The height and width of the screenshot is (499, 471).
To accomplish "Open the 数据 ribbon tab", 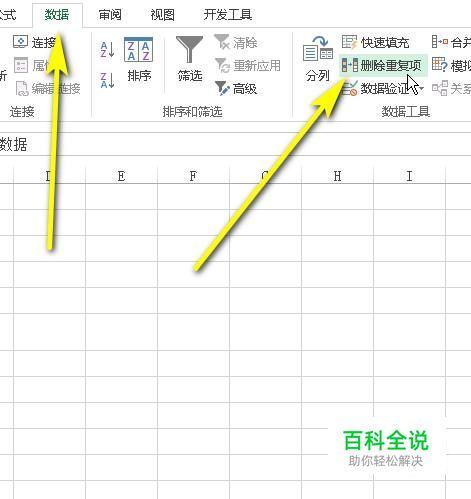I will point(57,15).
